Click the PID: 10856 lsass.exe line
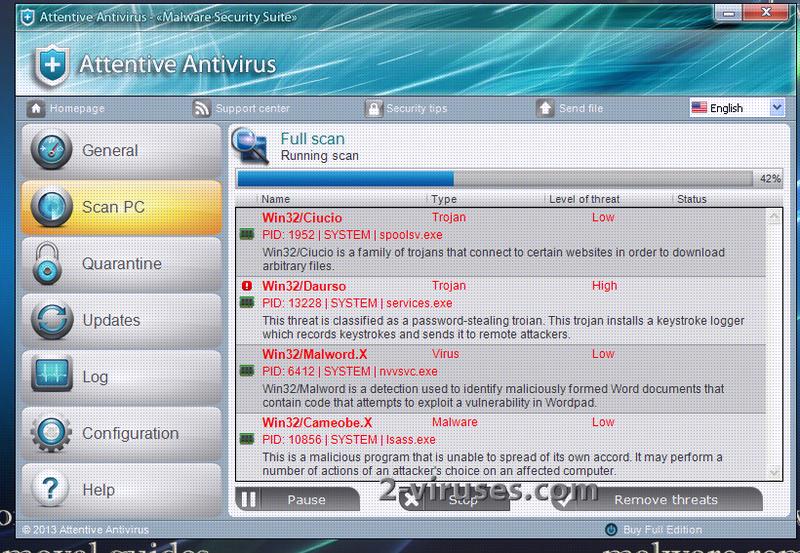800x553 pixels. click(349, 440)
